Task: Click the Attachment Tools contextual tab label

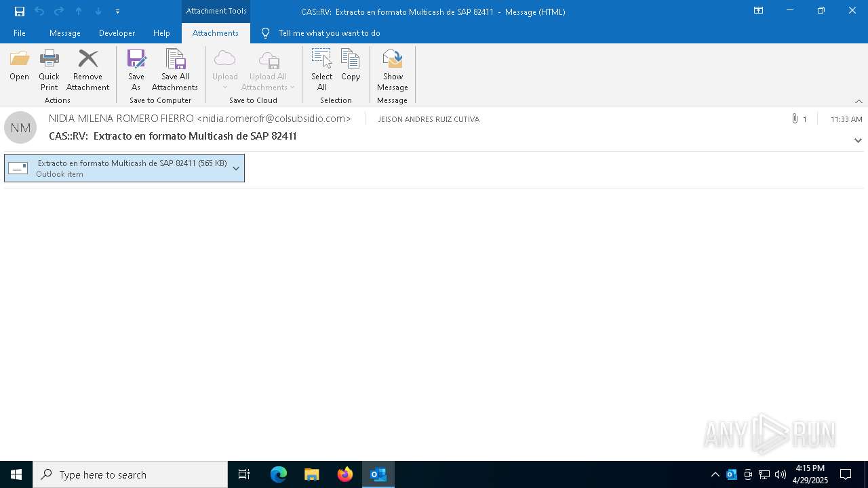Action: pyautogui.click(x=216, y=11)
